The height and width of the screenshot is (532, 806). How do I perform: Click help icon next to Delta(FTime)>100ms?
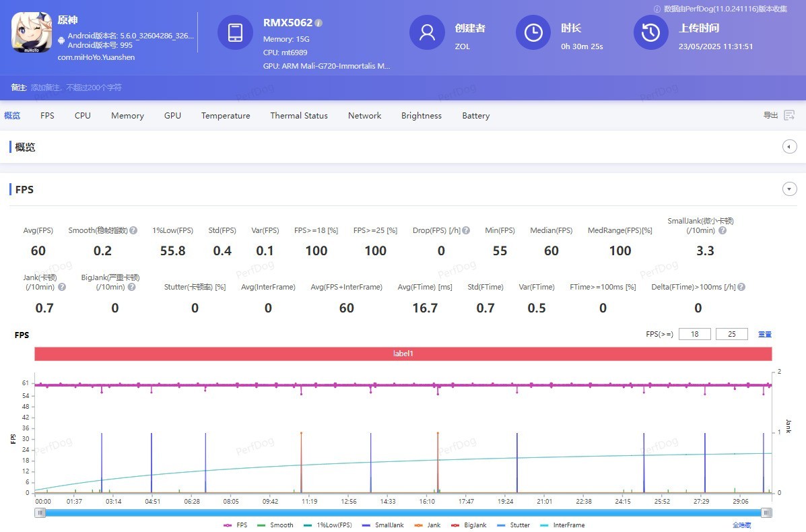tap(741, 287)
